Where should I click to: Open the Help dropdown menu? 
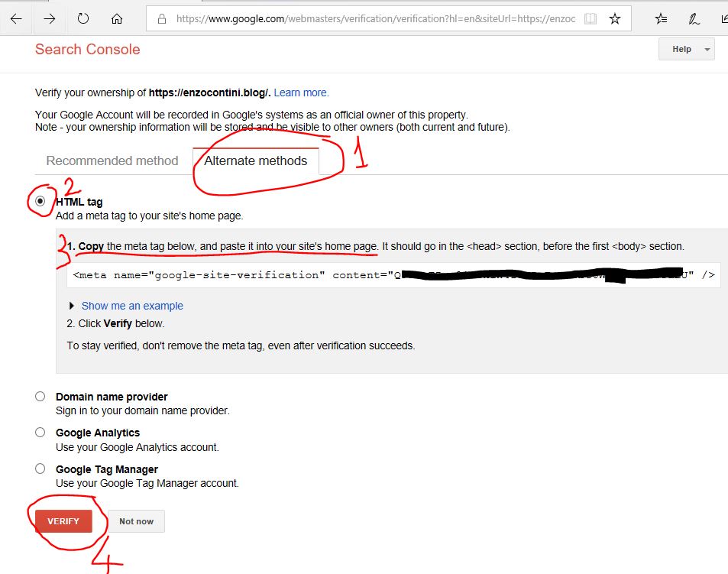pos(686,49)
